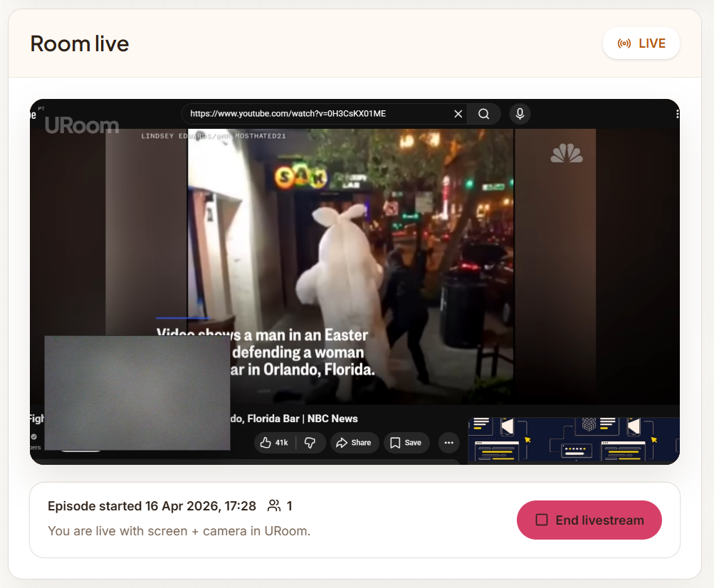Open the three-dot menu at stream corner

pos(677,114)
